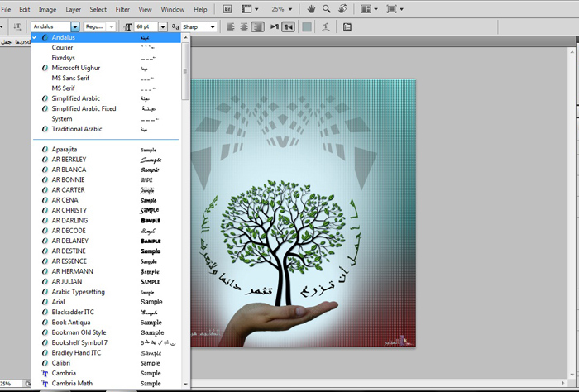Open the Image menu
Viewport: 579px width, 392px height.
[48, 9]
